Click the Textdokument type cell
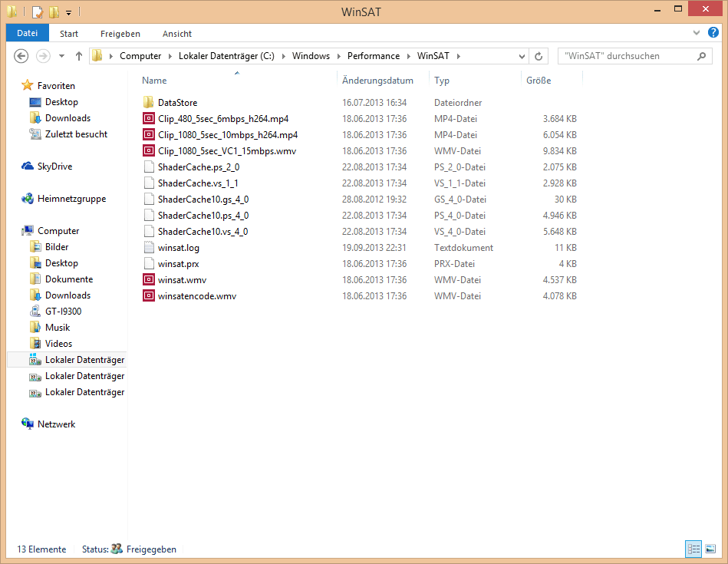This screenshot has height=564, width=728. click(x=463, y=248)
